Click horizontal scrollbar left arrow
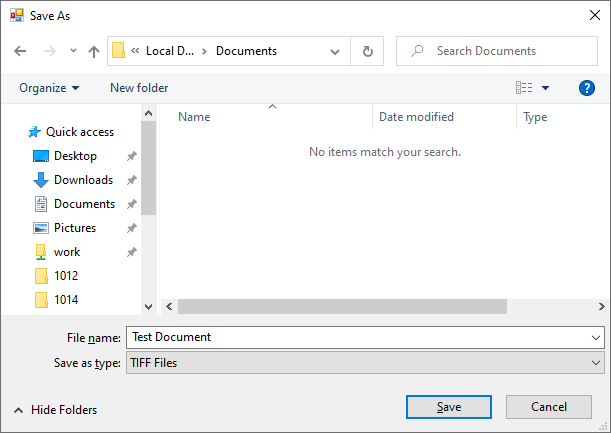This screenshot has height=433, width=611. pos(169,307)
